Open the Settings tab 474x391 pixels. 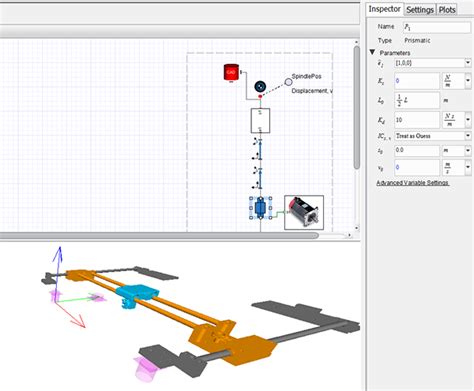tap(420, 10)
